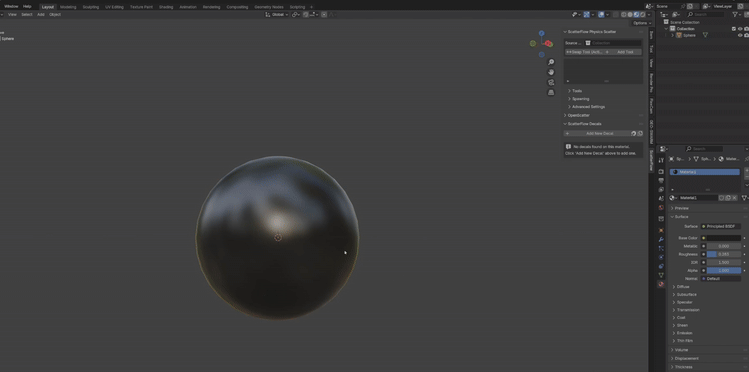Open the Options dropdown in viewport
Viewport: 749px width, 372px height.
point(642,23)
